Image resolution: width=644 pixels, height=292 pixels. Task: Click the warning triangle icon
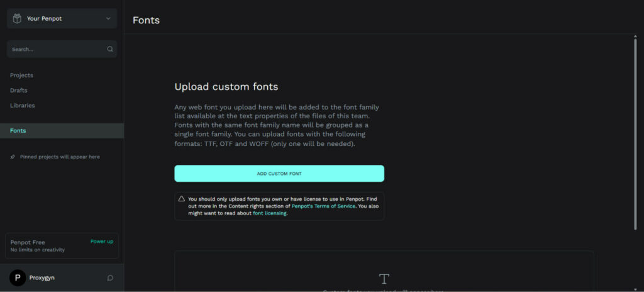(x=182, y=199)
